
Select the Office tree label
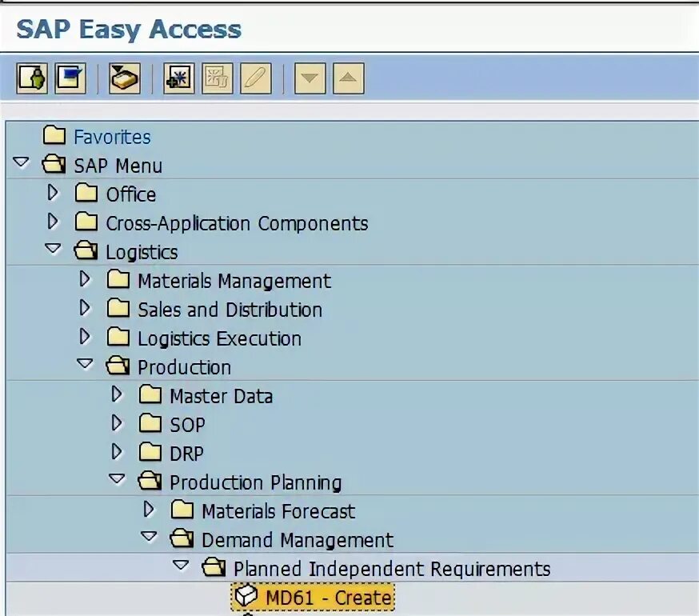[131, 195]
